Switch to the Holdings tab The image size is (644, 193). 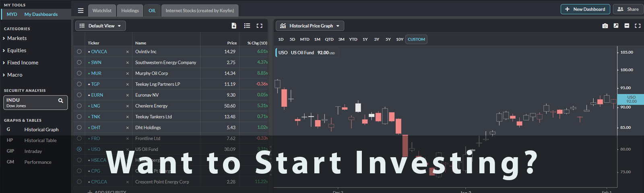point(130,10)
